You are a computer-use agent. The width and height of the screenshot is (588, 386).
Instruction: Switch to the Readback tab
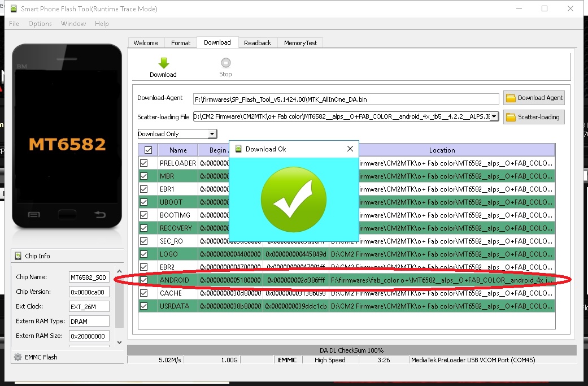pyautogui.click(x=258, y=43)
